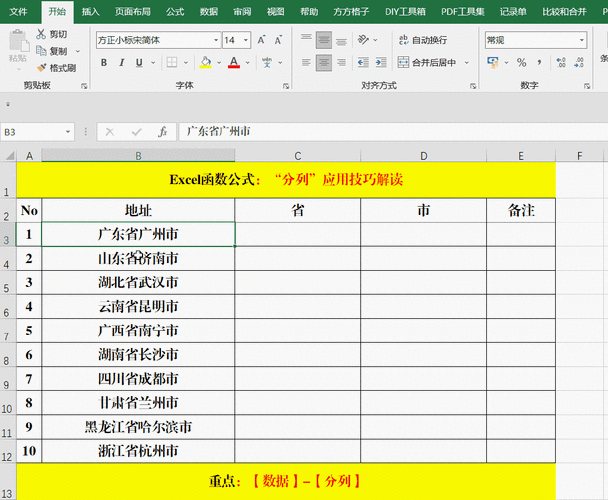This screenshot has width=608, height=500.
Task: Select column C header
Action: (x=298, y=156)
